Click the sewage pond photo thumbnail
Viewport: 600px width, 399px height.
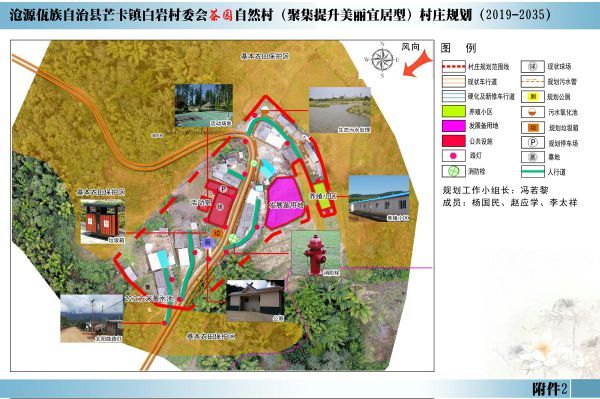click(x=340, y=110)
